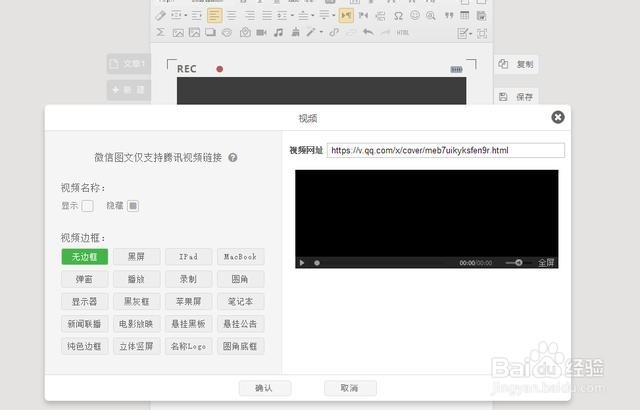This screenshot has height=410, width=640.
Task: Select the 无边框 border option
Action: pyautogui.click(x=84, y=257)
